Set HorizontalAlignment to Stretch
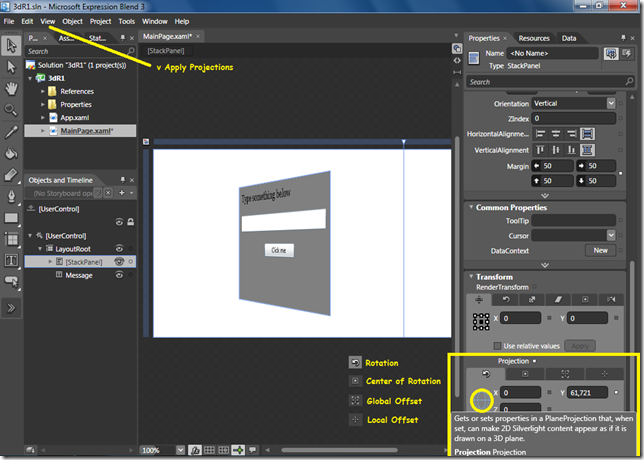This screenshot has width=644, height=460. pos(588,134)
